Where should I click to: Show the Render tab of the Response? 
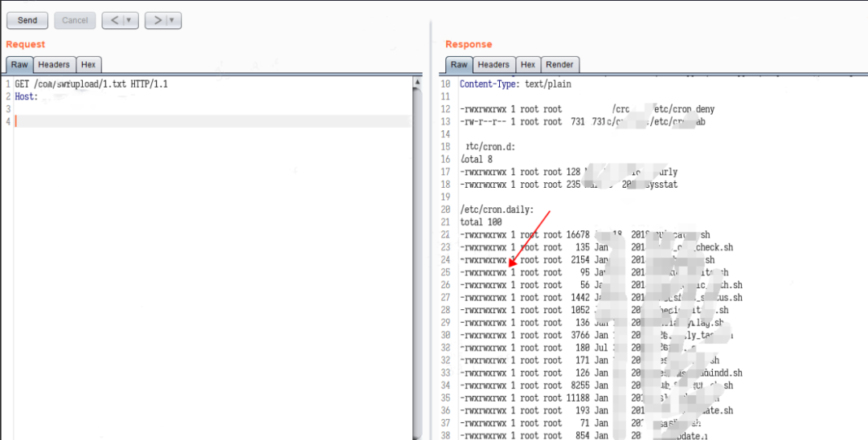pos(559,64)
